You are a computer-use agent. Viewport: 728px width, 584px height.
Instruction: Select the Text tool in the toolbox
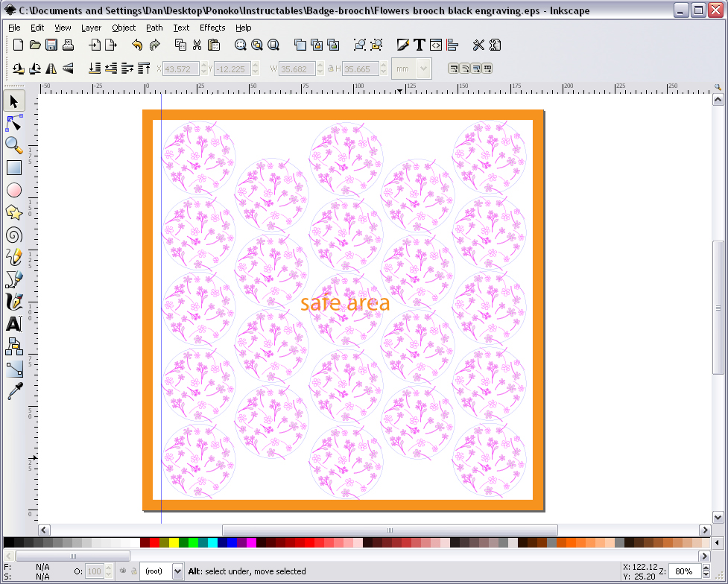14,323
